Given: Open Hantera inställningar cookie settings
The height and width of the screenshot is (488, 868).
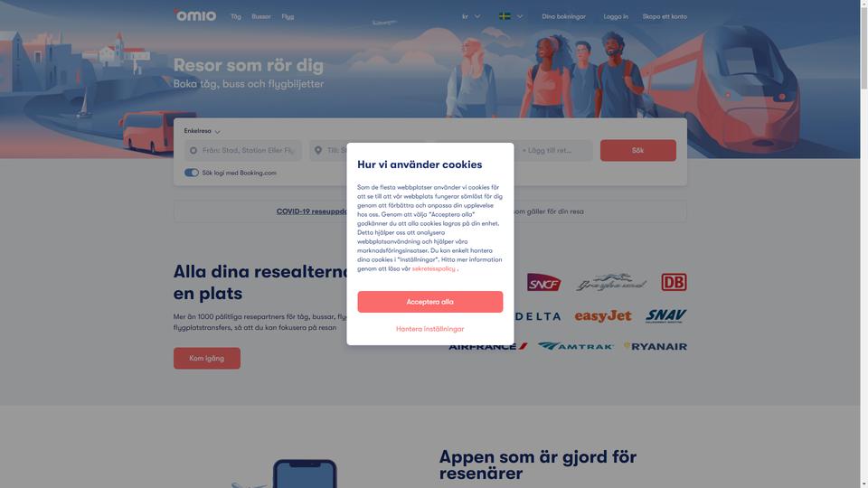Looking at the screenshot, I should tap(430, 329).
